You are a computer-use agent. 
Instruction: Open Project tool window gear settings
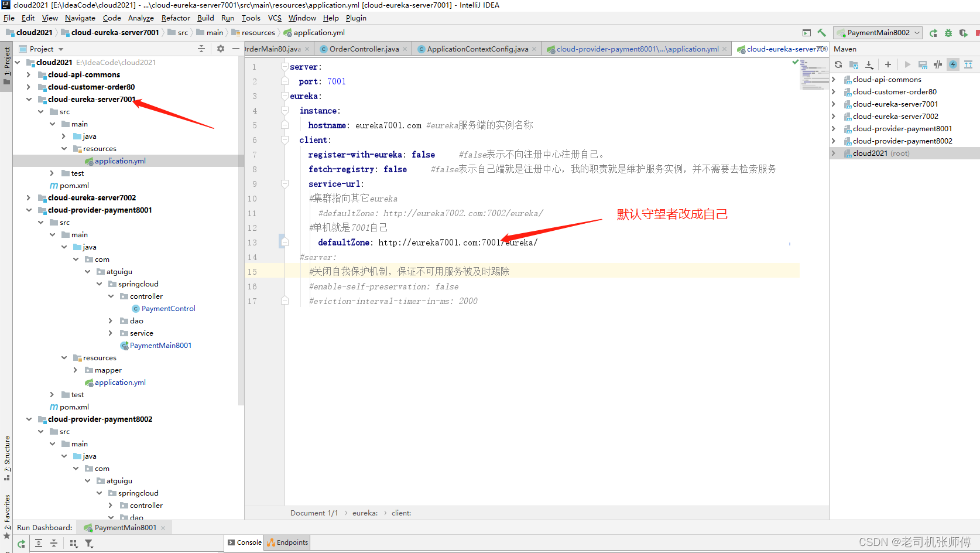click(221, 49)
